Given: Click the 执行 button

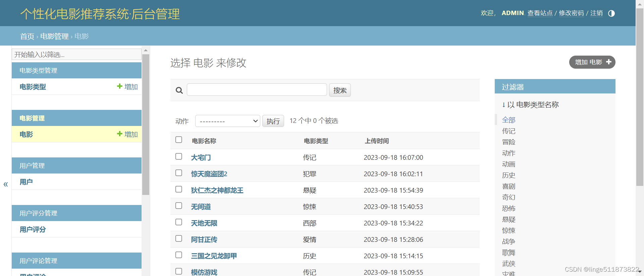Looking at the screenshot, I should tap(273, 121).
